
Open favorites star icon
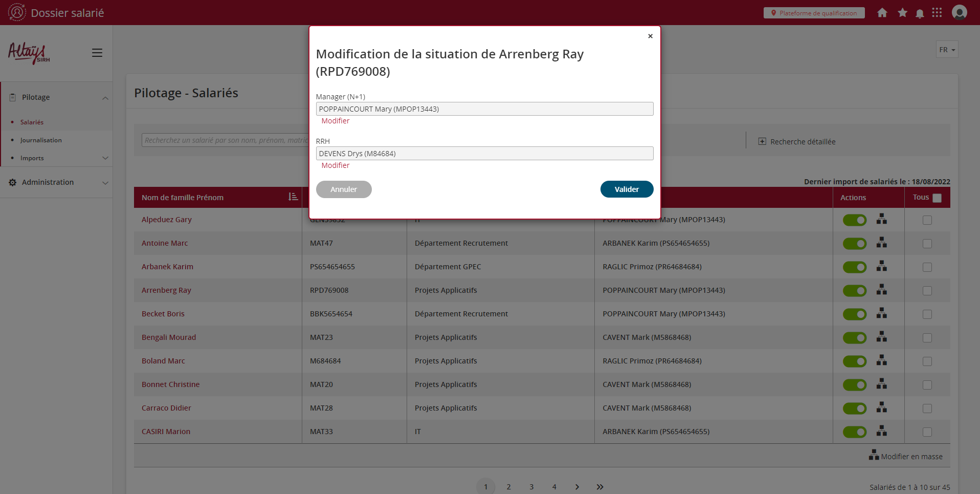point(902,13)
